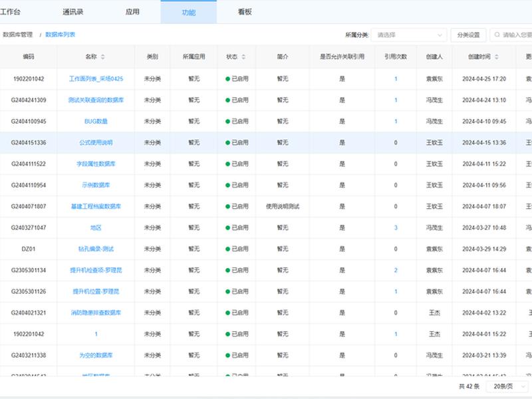Open the 为空的数据库 link

click(x=96, y=355)
